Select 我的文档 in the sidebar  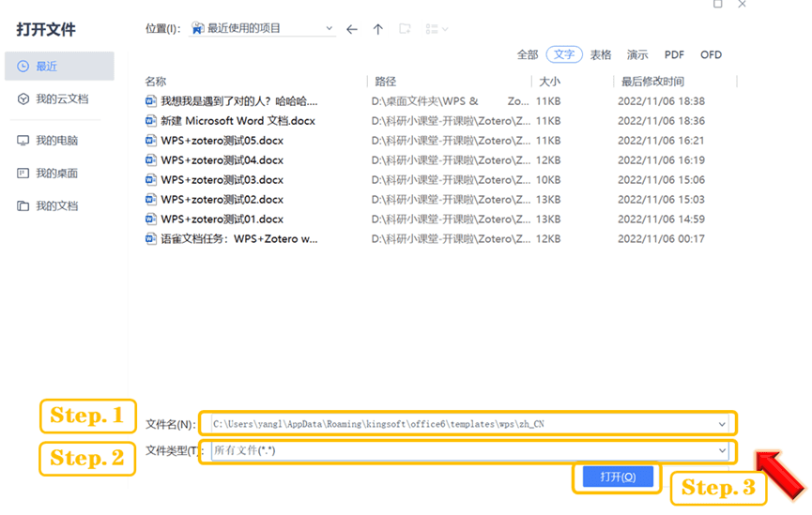click(x=56, y=206)
